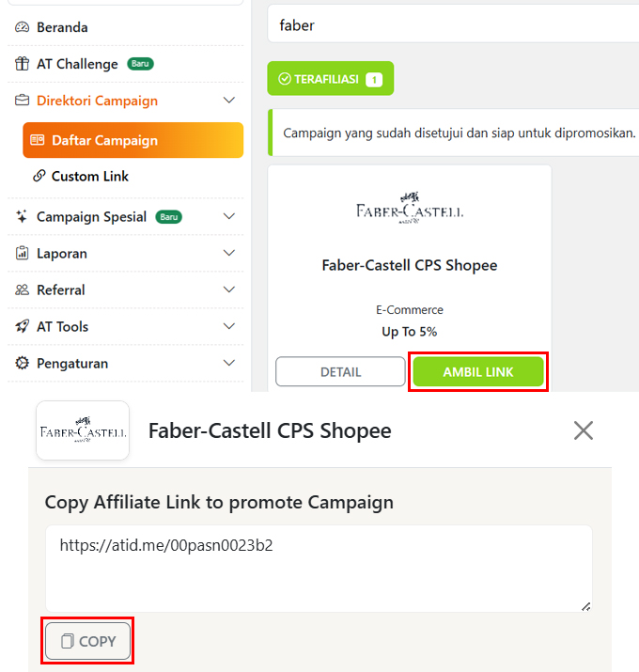Click the Campaign Spesial sparkle icon
639x672 pixels.
(22, 217)
